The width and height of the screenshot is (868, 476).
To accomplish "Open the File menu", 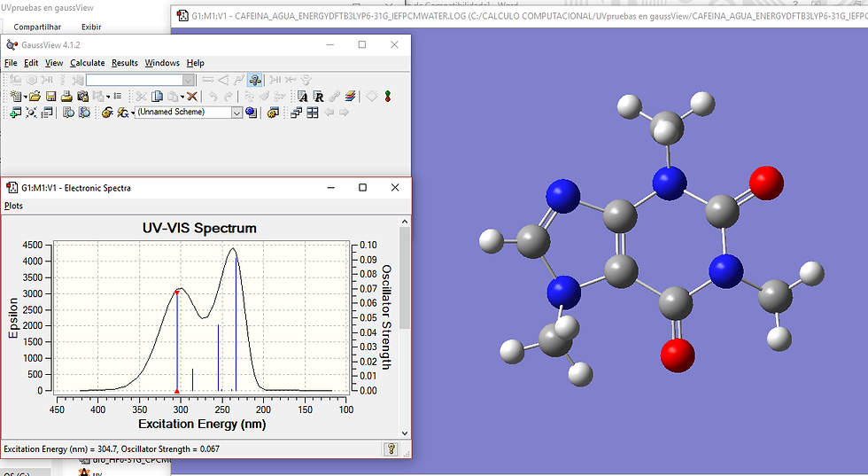I will coord(11,63).
